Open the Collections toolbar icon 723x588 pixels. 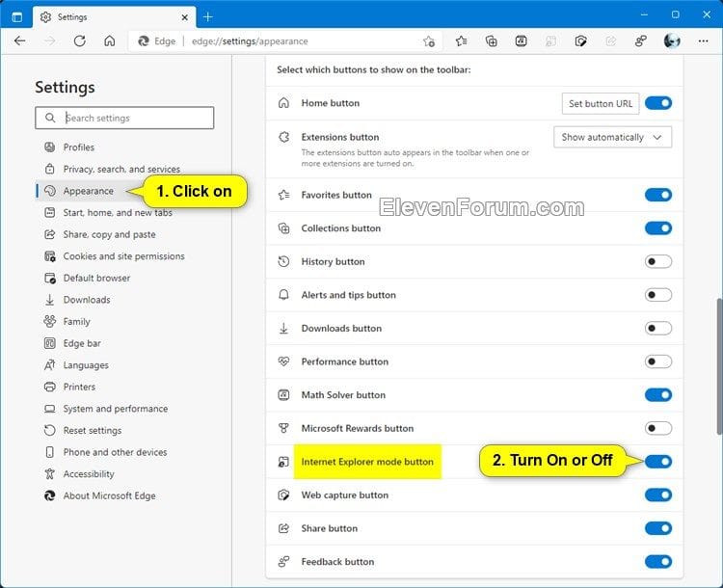tap(491, 41)
